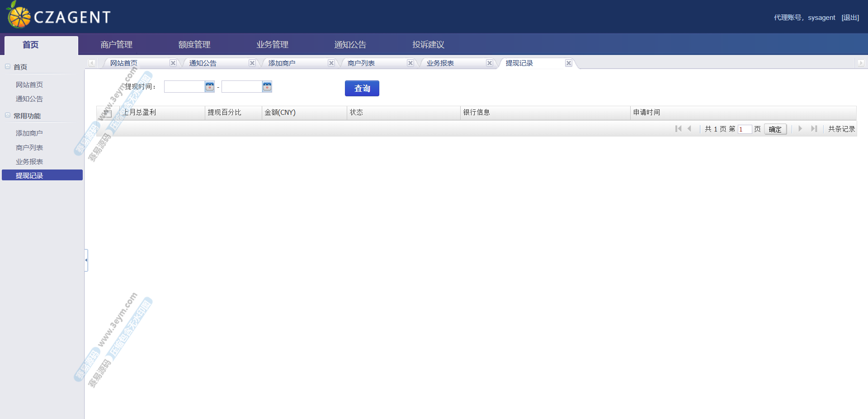Toggle the select-all checkbox in table header
The height and width of the screenshot is (419, 868).
108,113
